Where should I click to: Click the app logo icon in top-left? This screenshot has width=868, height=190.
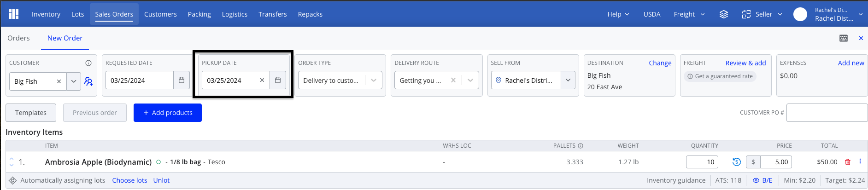[x=14, y=14]
